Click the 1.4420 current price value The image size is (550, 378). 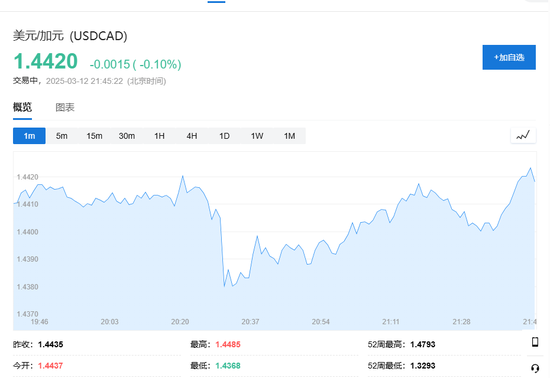46,61
